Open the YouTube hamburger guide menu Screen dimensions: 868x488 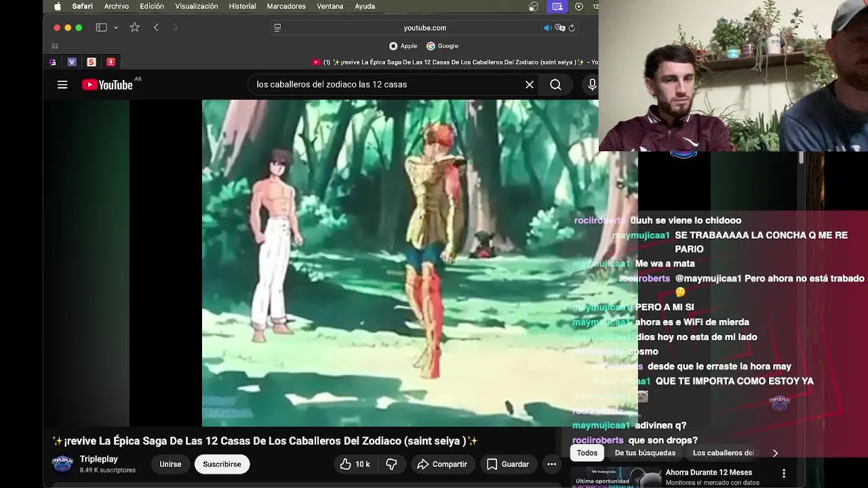click(x=62, y=85)
